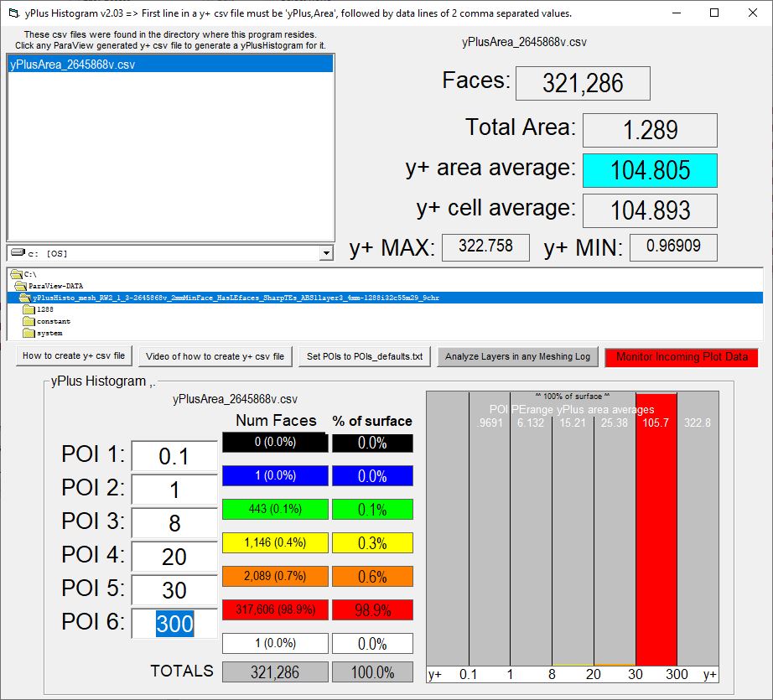
Task: Enable Monitor Incoming Plot Data
Action: click(x=681, y=356)
